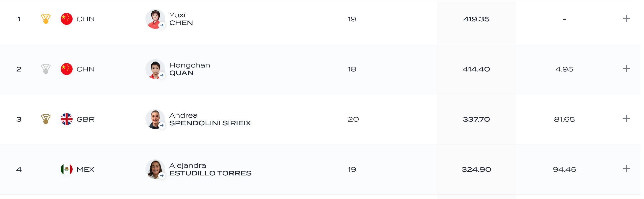Click the silver medal icon next to Hongchan Quan's row
644x199 pixels.
(x=46, y=69)
